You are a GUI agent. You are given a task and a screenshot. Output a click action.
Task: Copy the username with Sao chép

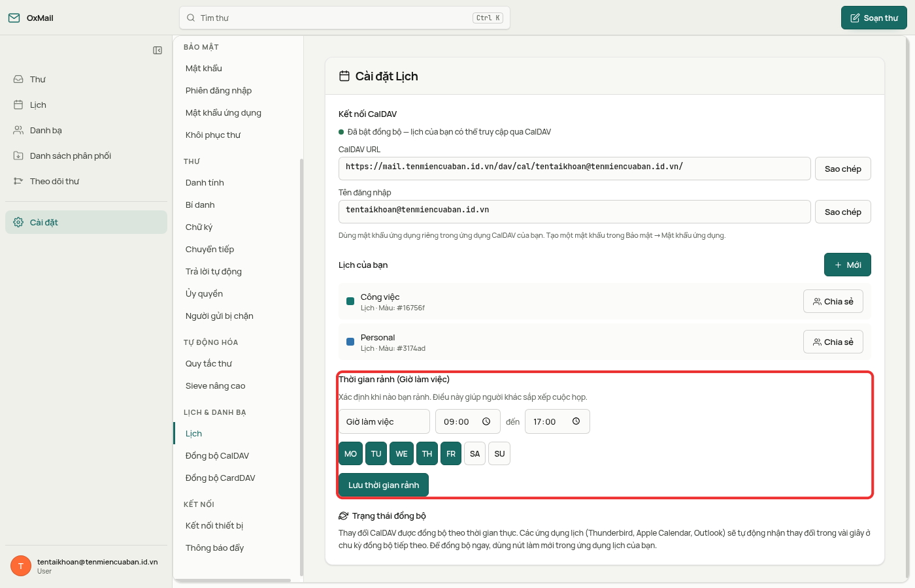843,212
